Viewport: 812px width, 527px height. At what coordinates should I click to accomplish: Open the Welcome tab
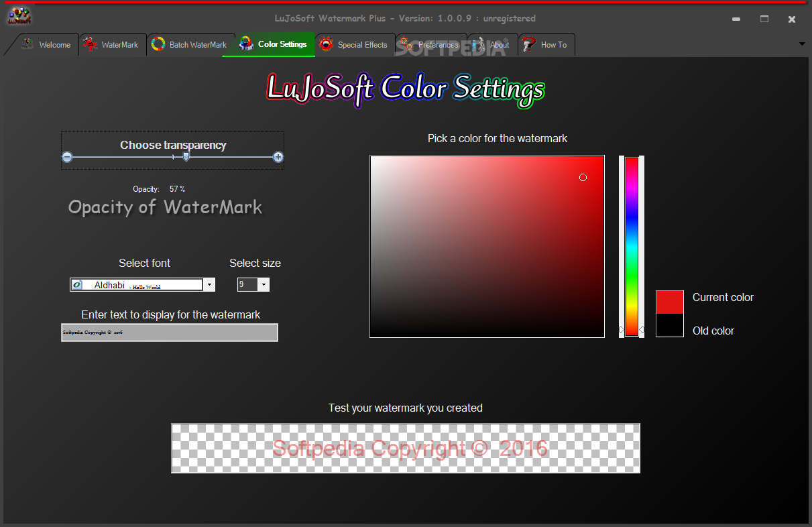click(x=46, y=45)
